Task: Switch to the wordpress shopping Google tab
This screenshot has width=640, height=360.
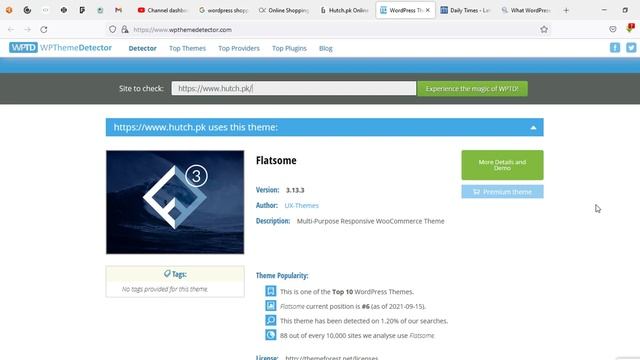Action: [223, 10]
